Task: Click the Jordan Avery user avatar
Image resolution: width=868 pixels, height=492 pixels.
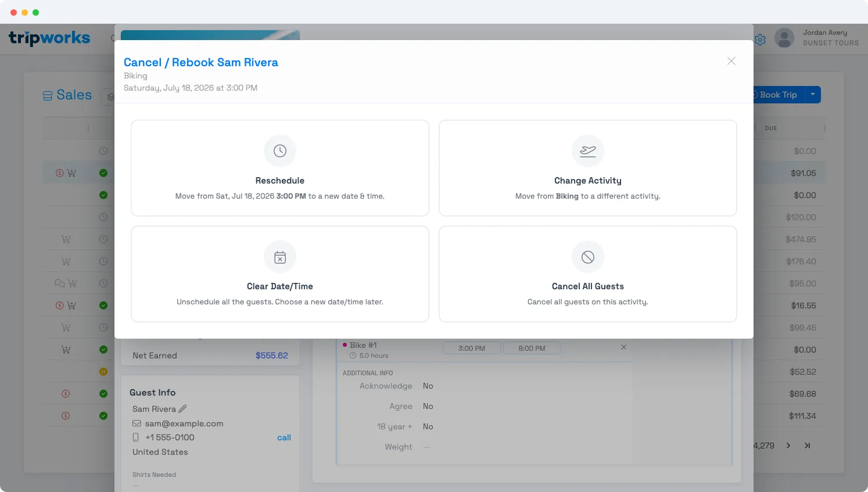Action: pyautogui.click(x=784, y=38)
